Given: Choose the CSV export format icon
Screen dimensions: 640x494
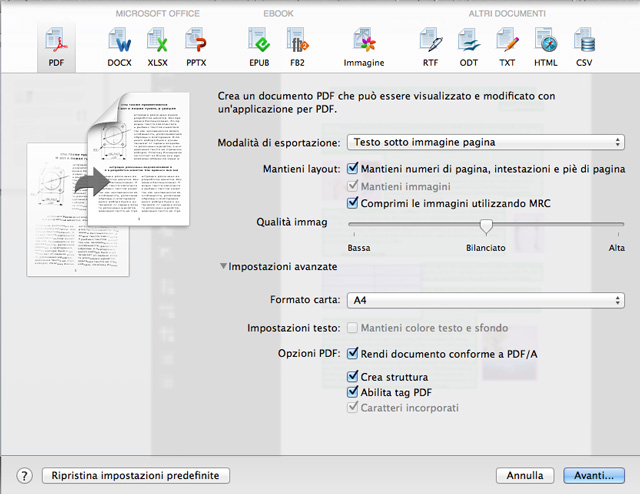Looking at the screenshot, I should point(584,47).
